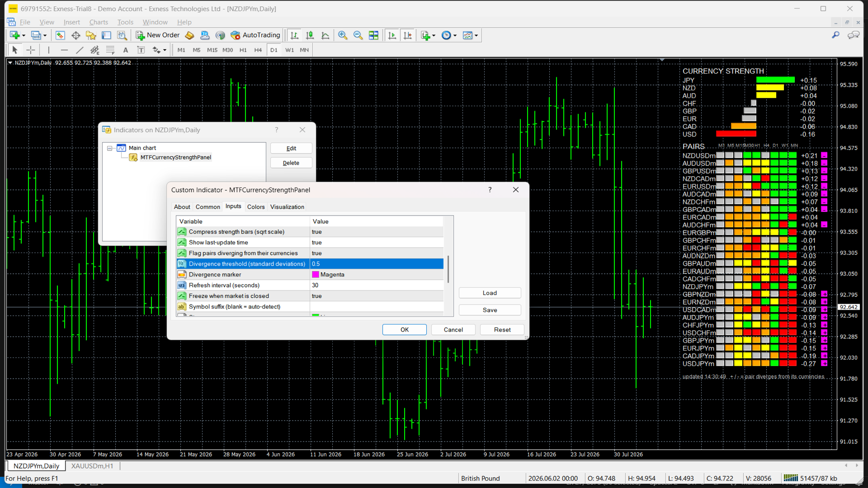The image size is (868, 488).
Task: Switch chart to W1 timeframe
Action: 289,50
